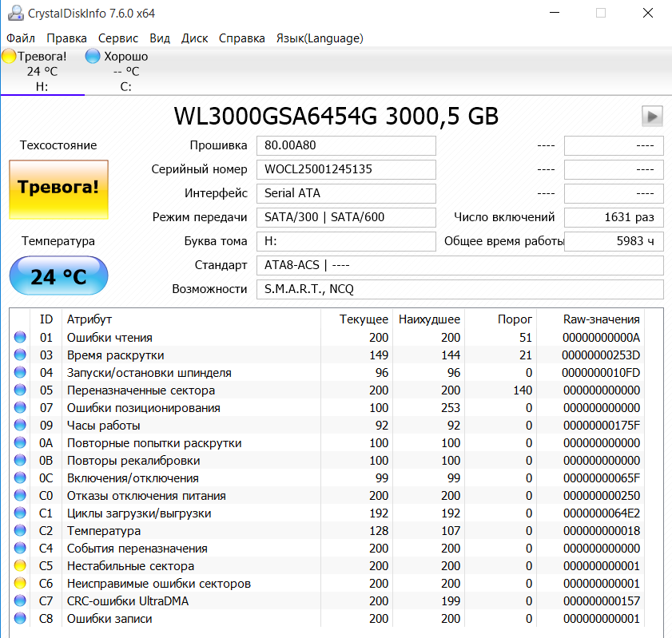Click the yellow status icon for disk H:
The width and height of the screenshot is (672, 638).
(9, 56)
